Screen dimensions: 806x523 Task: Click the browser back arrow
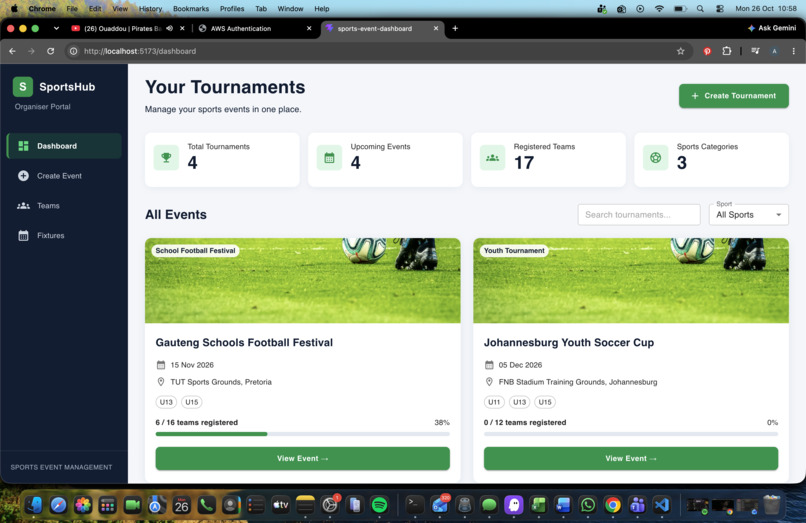12,51
